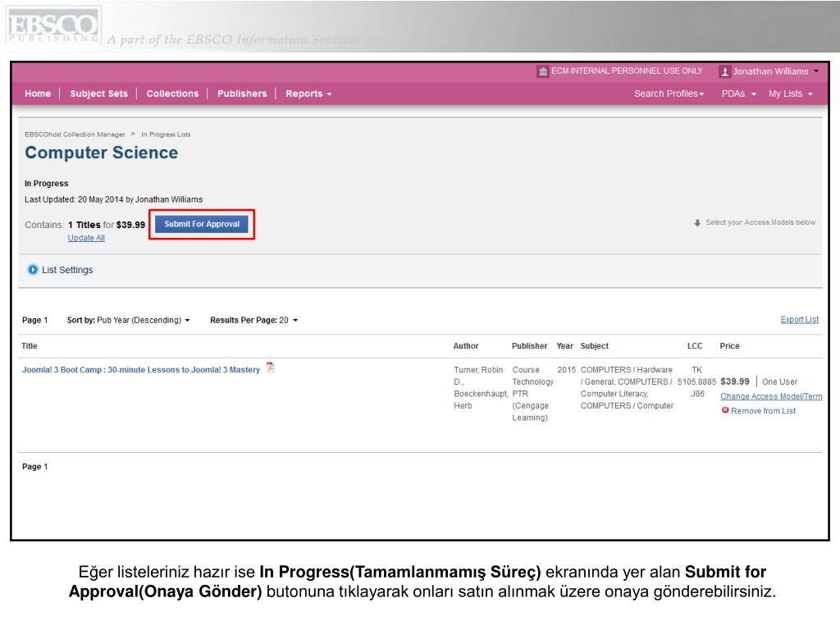Image resolution: width=840 pixels, height=630 pixels.
Task: Click the Subject column header
Action: pyautogui.click(x=595, y=346)
